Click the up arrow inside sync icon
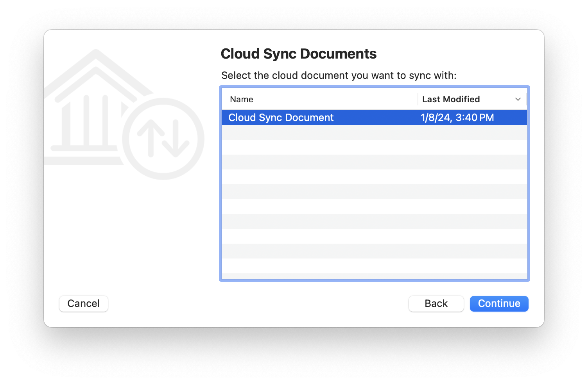Viewport: 588px width, 385px height. pyautogui.click(x=151, y=137)
